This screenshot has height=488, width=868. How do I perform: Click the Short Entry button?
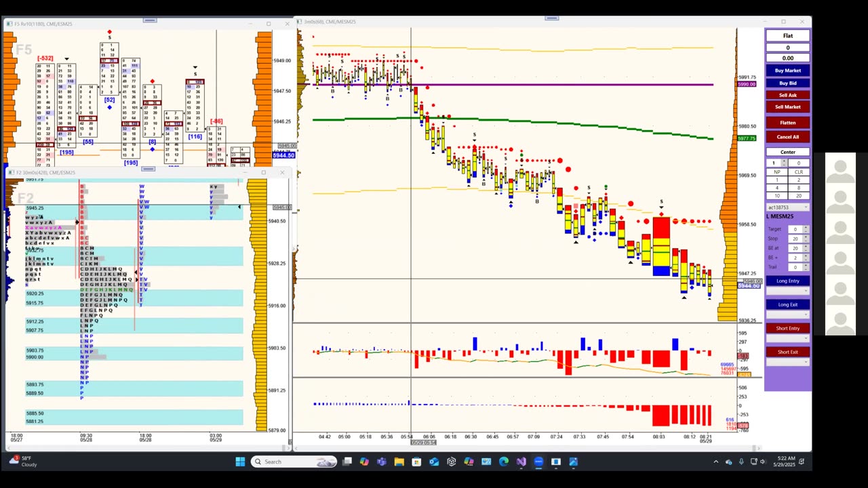click(787, 328)
